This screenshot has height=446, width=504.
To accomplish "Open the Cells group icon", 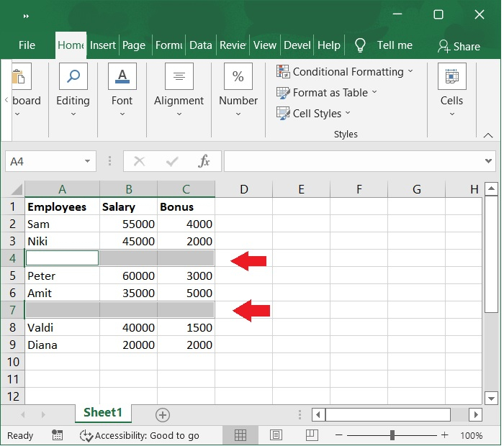I will point(452,76).
